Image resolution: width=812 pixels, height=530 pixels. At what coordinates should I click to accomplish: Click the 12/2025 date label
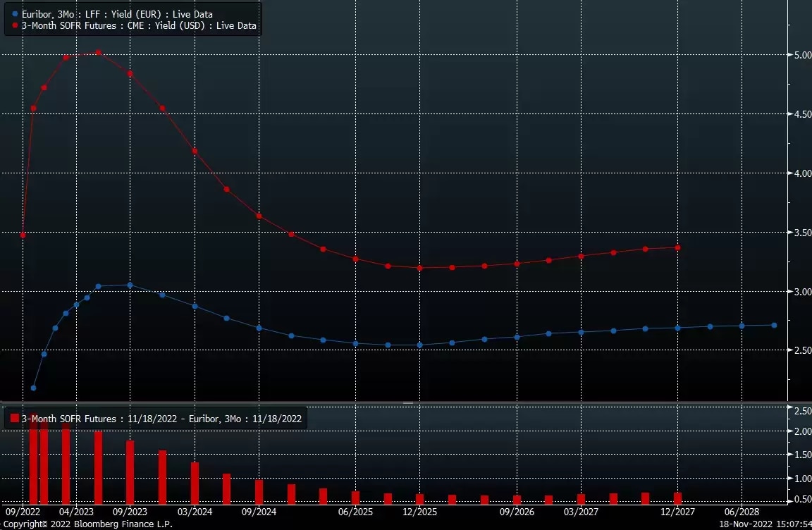[419, 512]
